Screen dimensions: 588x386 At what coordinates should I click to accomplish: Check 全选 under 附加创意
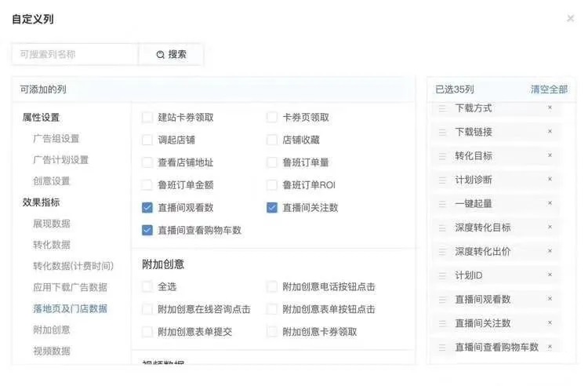point(147,287)
